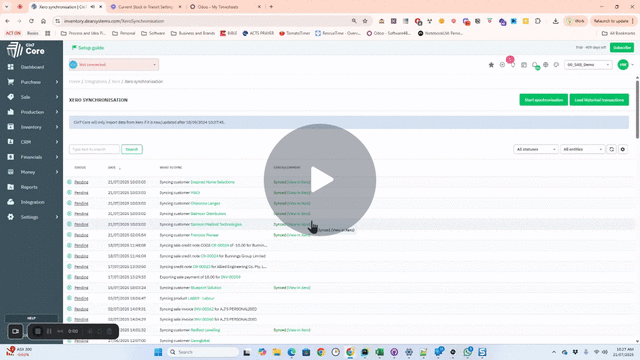
Task: Open File Explorer from the taskbar
Action: (x=277, y=352)
